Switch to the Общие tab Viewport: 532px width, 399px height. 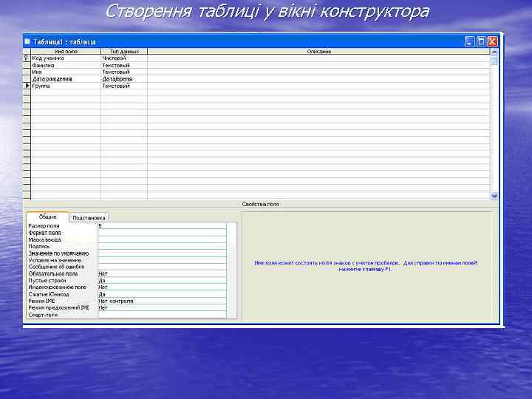pos(47,216)
